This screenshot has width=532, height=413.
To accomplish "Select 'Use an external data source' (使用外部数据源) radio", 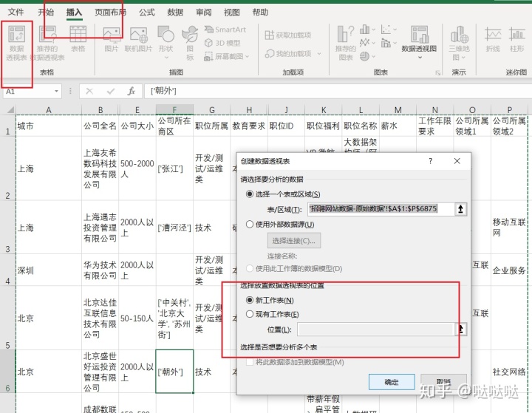I will [x=250, y=225].
